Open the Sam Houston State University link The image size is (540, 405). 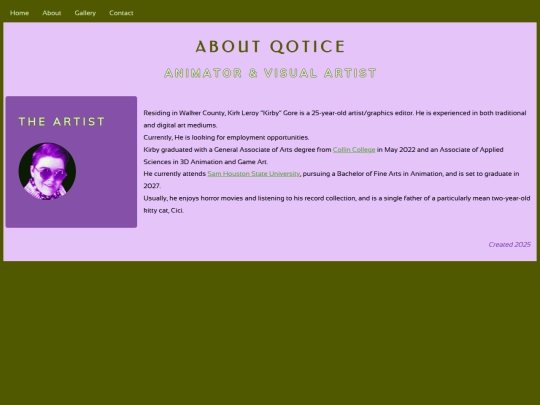coord(253,174)
